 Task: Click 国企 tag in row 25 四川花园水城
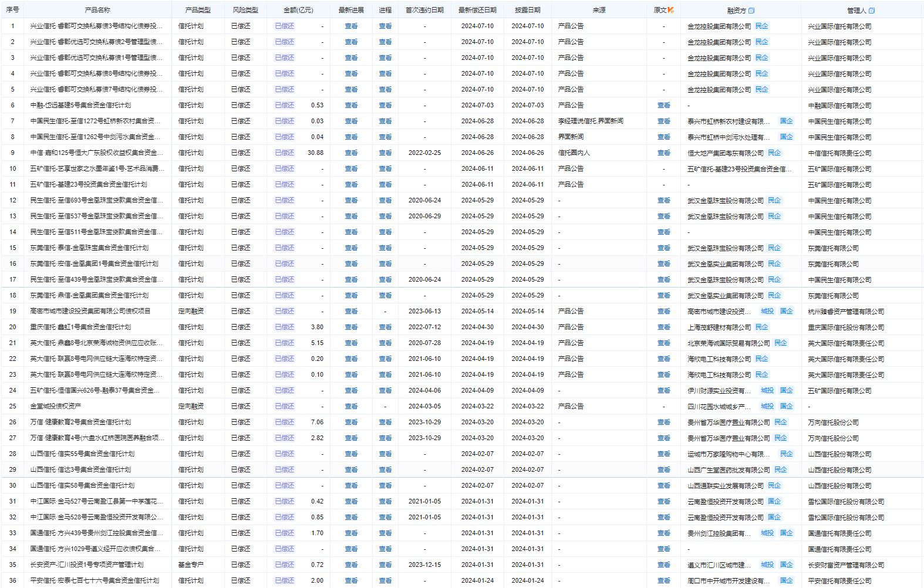pos(787,407)
